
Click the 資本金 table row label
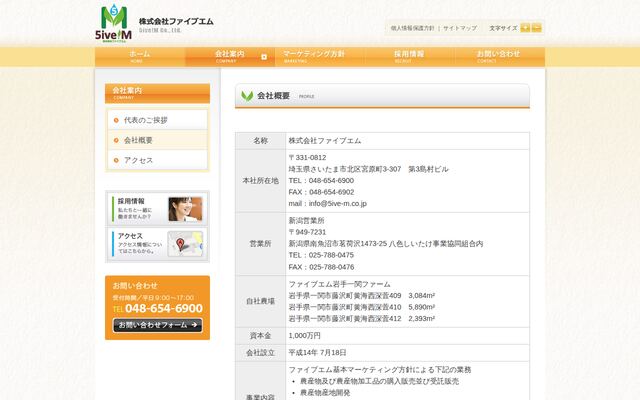point(260,336)
